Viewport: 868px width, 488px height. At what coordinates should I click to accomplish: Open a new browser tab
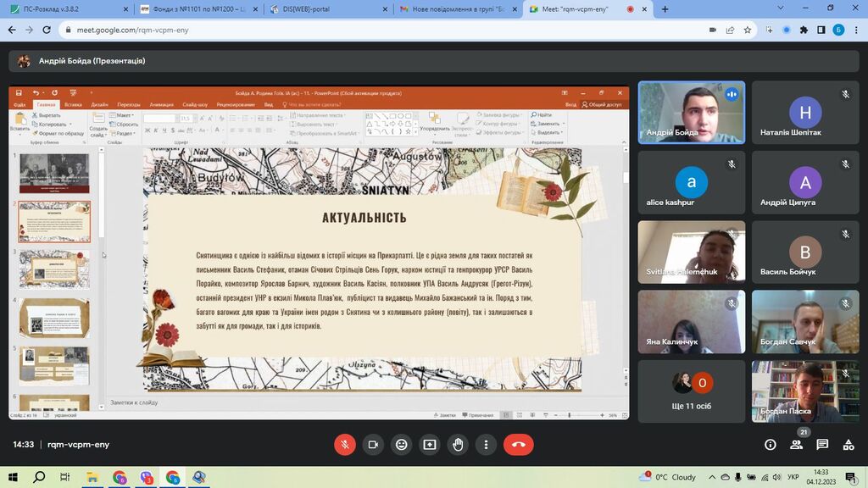point(665,9)
